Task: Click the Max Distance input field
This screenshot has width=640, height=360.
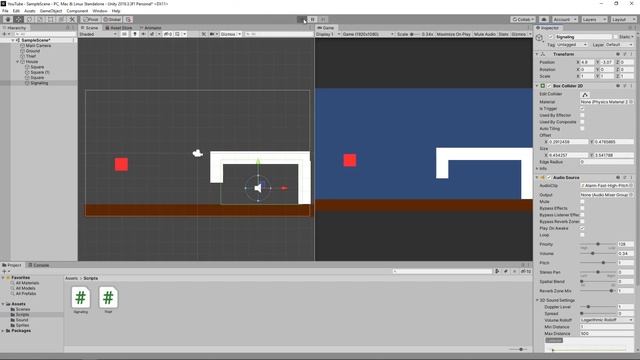Action: pos(607,333)
